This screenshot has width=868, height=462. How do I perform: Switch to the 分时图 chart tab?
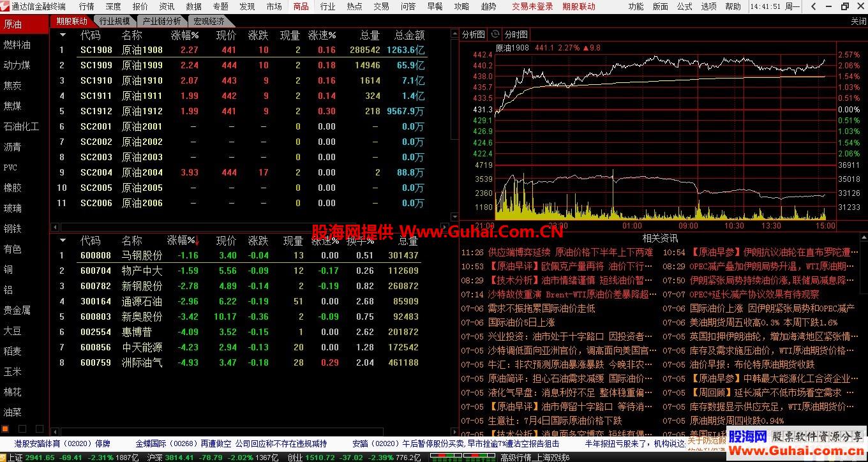point(516,34)
